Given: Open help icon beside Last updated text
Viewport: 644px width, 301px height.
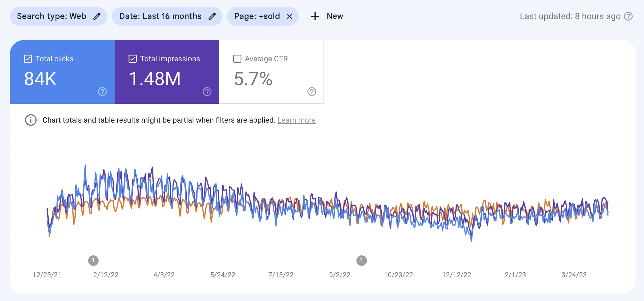Looking at the screenshot, I should point(628,16).
